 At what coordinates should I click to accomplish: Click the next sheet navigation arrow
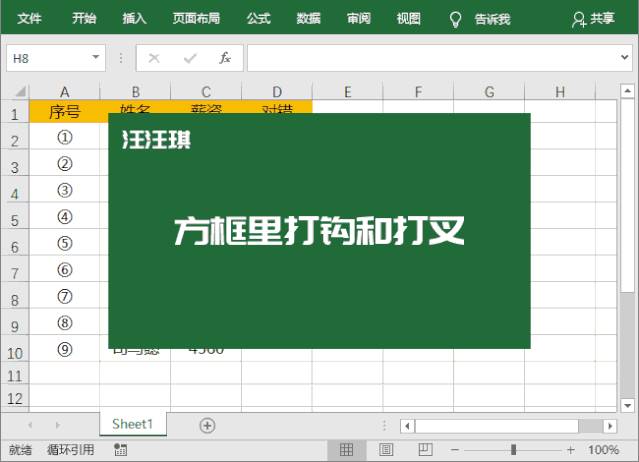point(57,425)
